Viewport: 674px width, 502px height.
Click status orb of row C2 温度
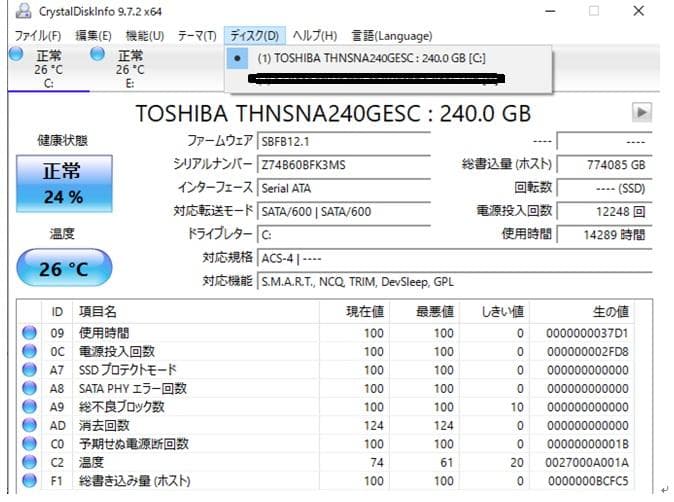pos(29,462)
